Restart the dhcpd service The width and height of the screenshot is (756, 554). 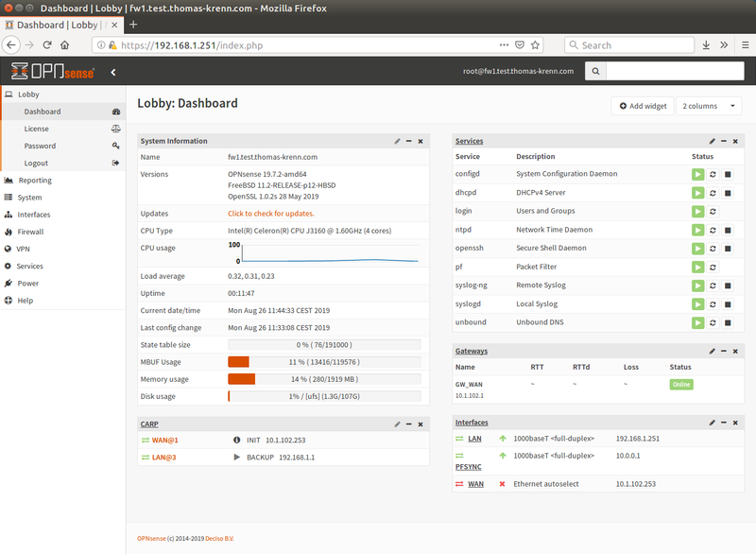713,193
